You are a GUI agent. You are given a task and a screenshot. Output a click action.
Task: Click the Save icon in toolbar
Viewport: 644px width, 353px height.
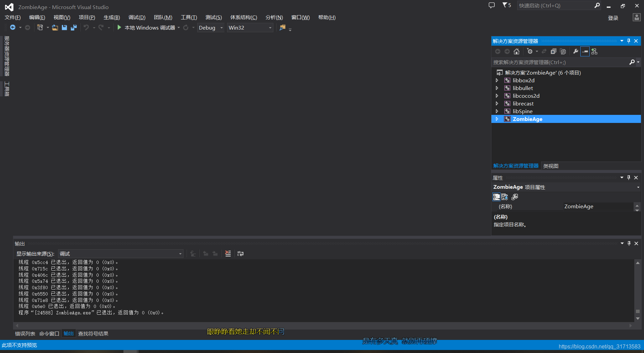coord(64,28)
